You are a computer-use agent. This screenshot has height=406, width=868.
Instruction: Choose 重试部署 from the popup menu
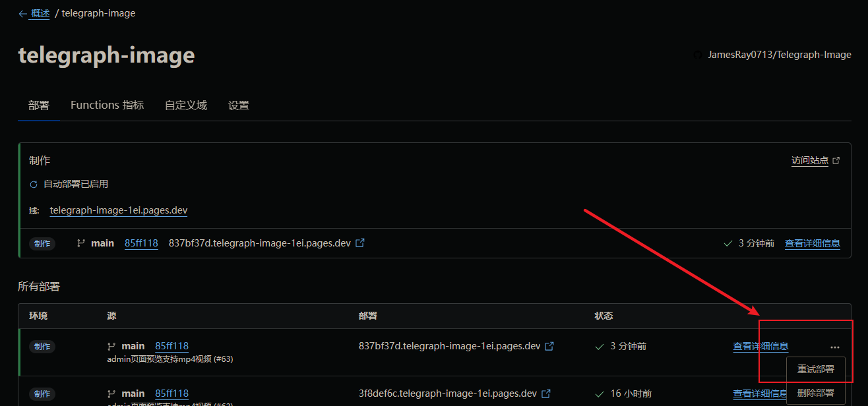[x=815, y=369]
